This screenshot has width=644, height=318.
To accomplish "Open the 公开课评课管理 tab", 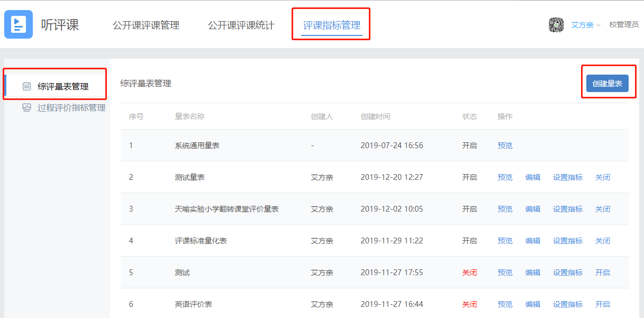I will pos(146,25).
